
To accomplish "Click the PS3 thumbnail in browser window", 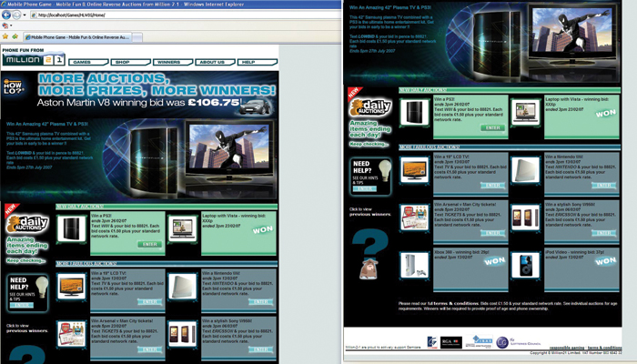I will coord(72,228).
